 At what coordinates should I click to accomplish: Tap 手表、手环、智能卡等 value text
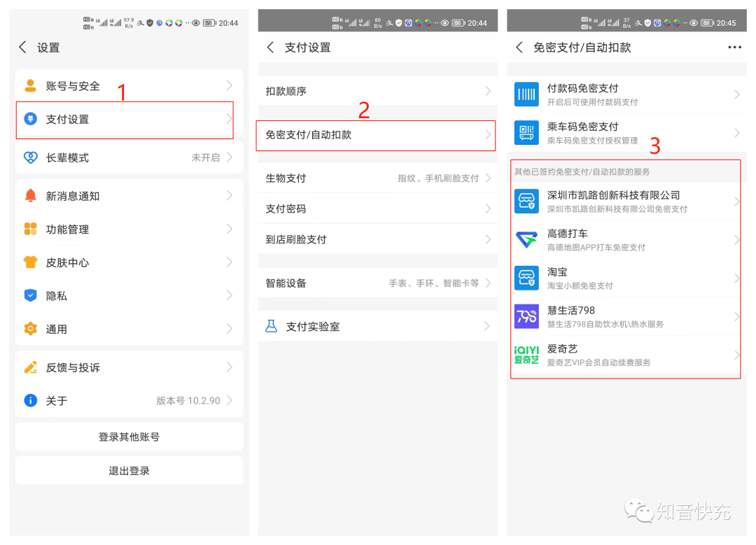coord(434,283)
